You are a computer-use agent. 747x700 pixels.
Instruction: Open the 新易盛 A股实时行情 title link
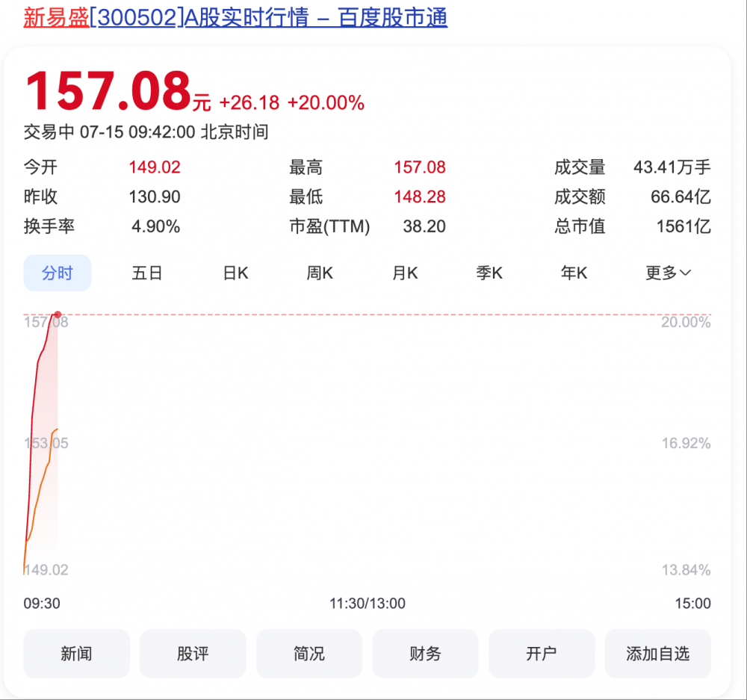click(x=235, y=17)
